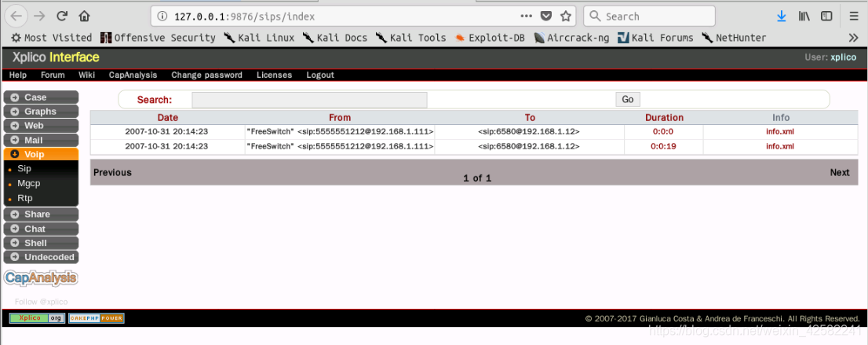This screenshot has height=345, width=868.
Task: Expand the Mail sidebar section
Action: 41,141
